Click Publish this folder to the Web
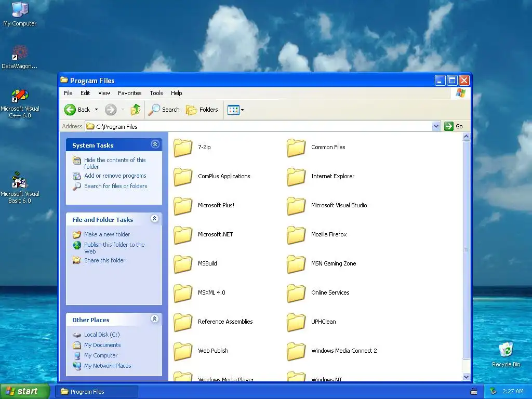532x399 pixels. (x=114, y=248)
